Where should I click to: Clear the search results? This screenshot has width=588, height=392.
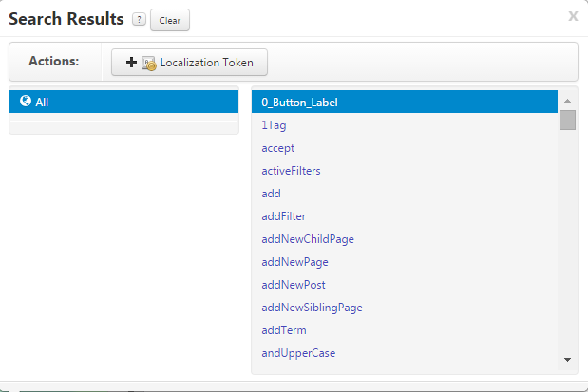(x=170, y=20)
